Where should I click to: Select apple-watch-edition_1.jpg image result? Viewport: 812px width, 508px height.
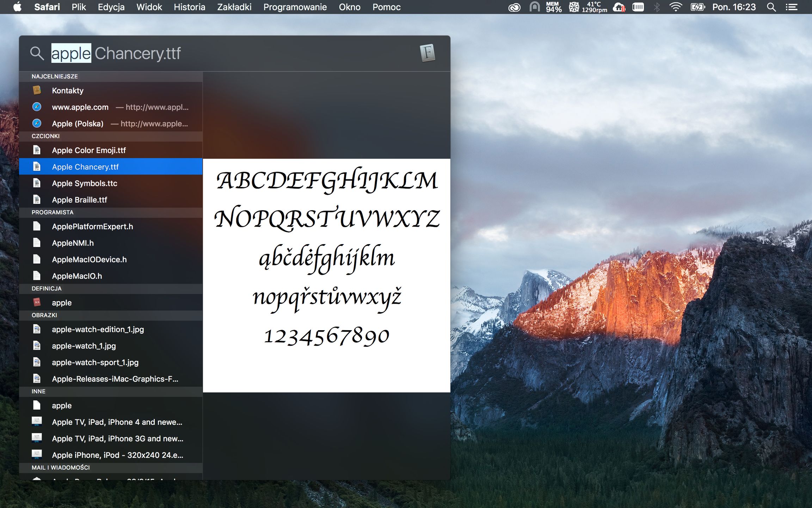click(98, 329)
